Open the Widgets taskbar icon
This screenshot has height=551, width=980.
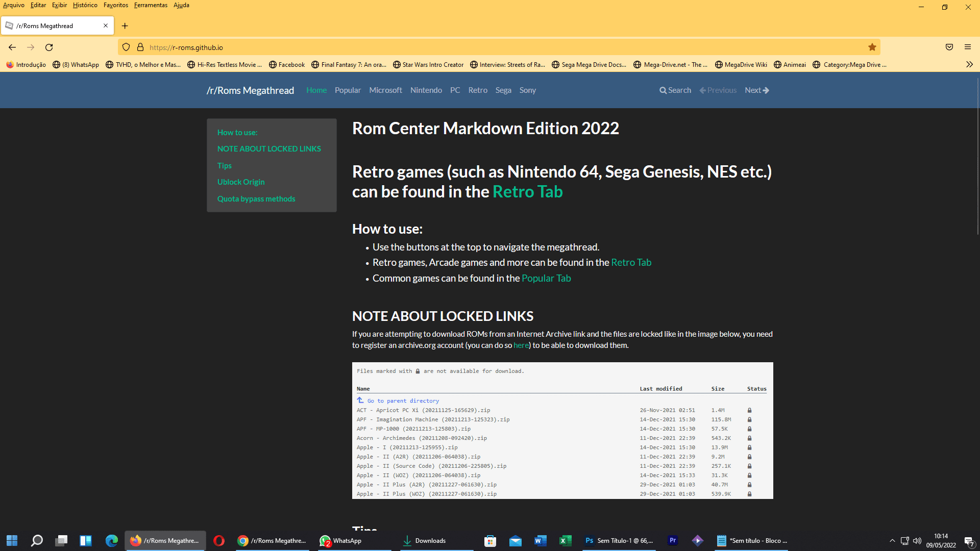86,541
